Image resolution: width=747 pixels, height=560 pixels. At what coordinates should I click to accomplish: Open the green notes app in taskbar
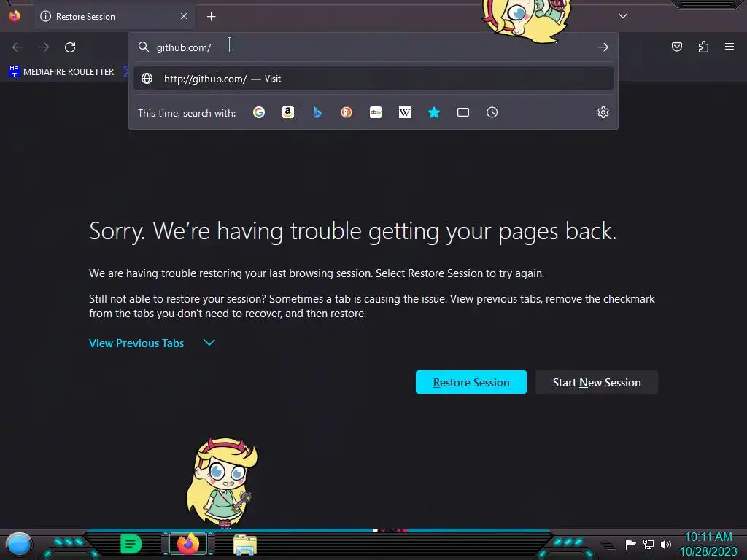(131, 544)
